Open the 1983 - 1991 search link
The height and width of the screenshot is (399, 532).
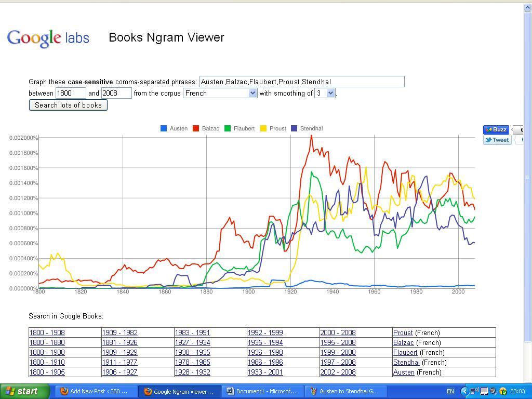coord(192,333)
